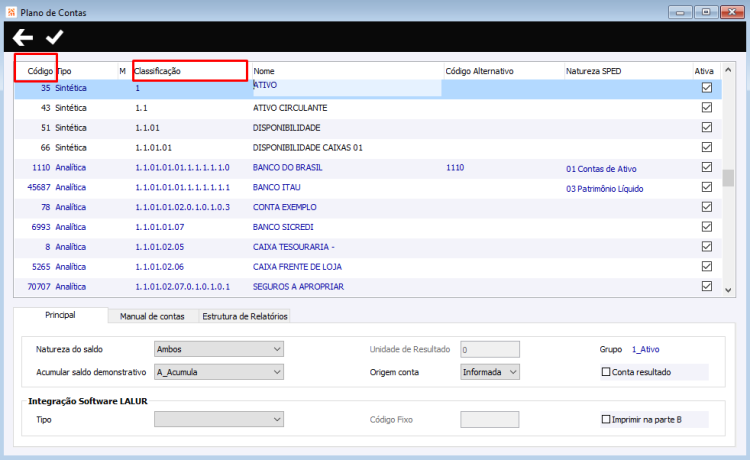
Task: Enable the Conta resultado checkbox
Action: (606, 372)
